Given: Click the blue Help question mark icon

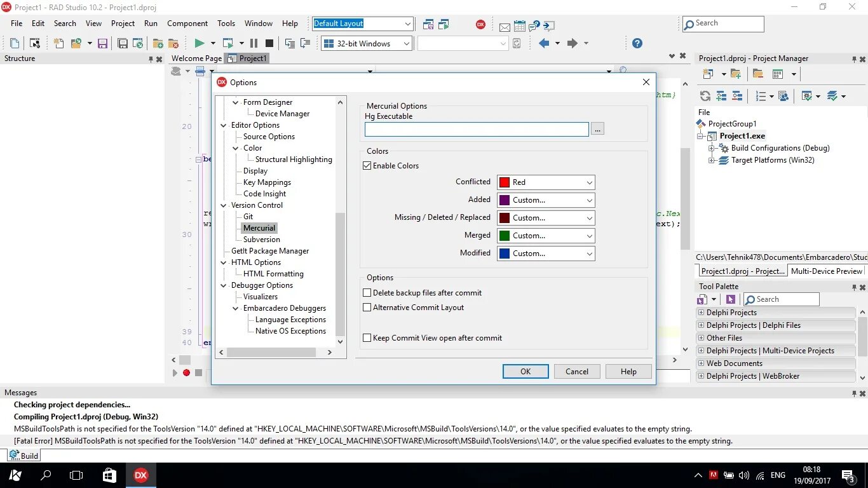Looking at the screenshot, I should pyautogui.click(x=637, y=43).
